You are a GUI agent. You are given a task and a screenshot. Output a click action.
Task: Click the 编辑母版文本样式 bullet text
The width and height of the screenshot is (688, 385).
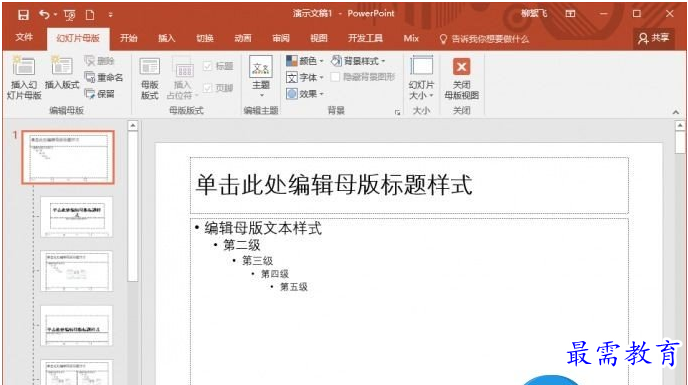coord(263,228)
